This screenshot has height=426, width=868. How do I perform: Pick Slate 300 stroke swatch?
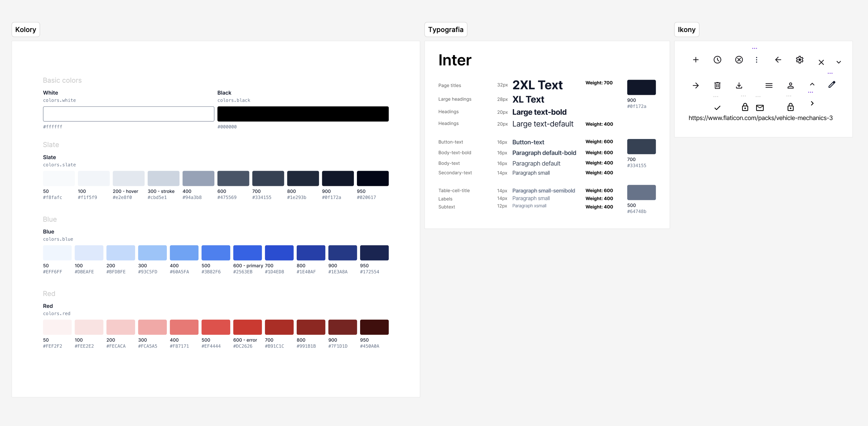tap(163, 178)
